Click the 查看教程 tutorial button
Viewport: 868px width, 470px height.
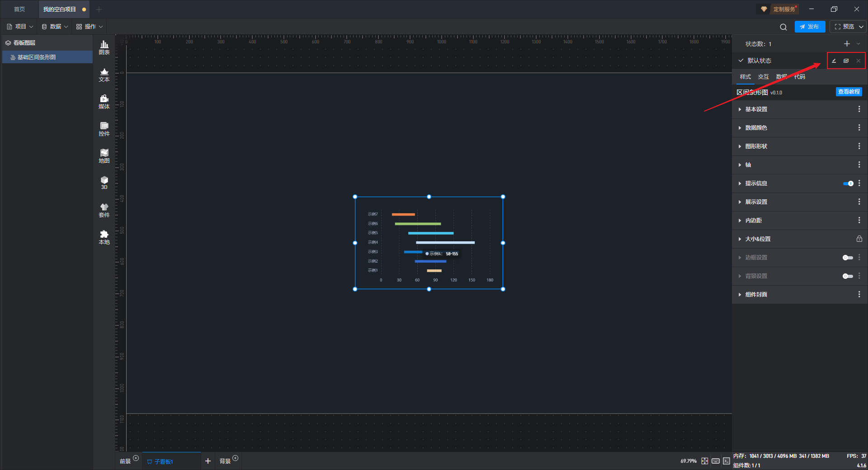[x=849, y=92]
